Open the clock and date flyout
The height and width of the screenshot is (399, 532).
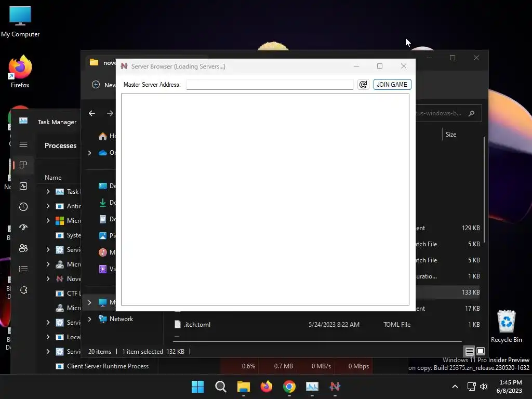pyautogui.click(x=509, y=387)
